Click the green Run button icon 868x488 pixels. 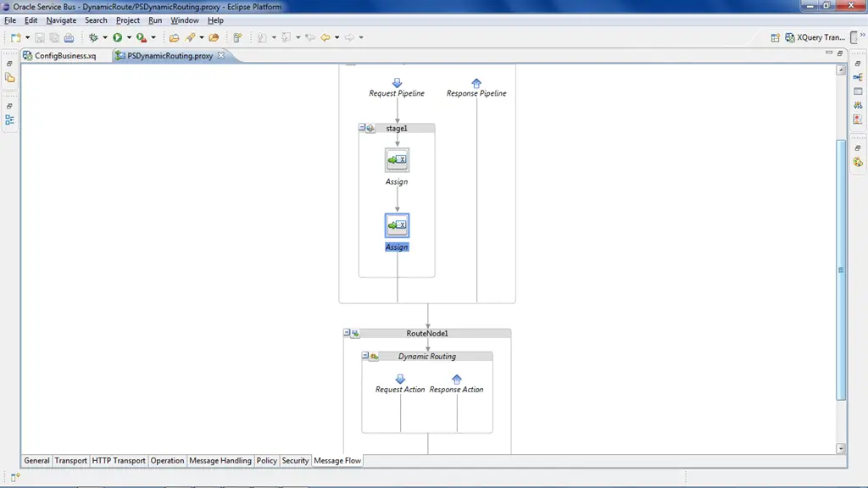point(117,37)
